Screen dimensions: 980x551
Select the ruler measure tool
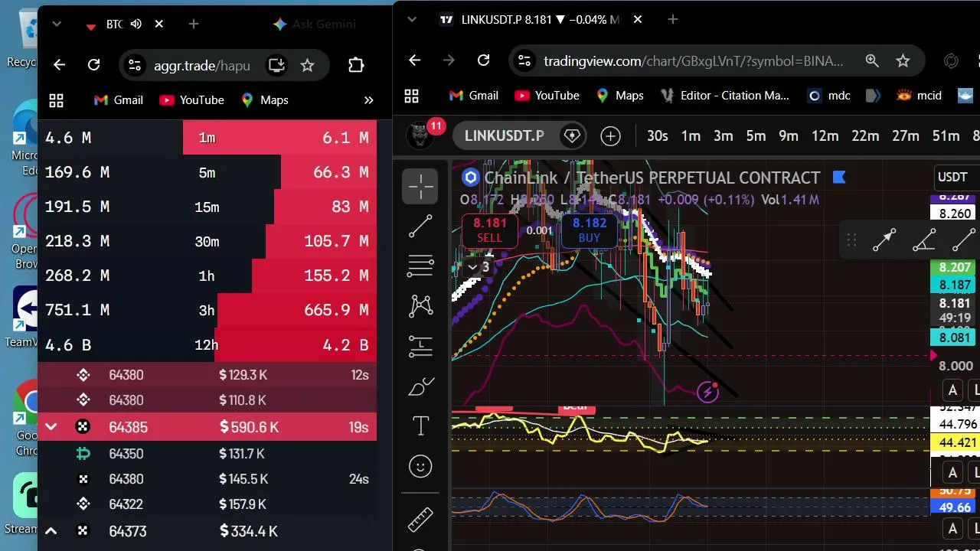tap(420, 520)
